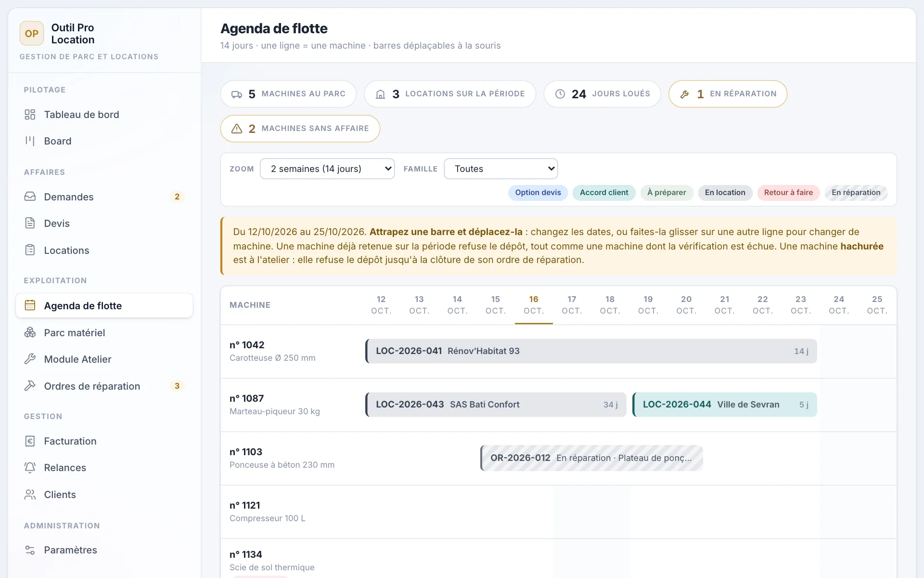Click the 16 OCT. date column header
Image resolution: width=924 pixels, height=578 pixels.
coord(534,305)
